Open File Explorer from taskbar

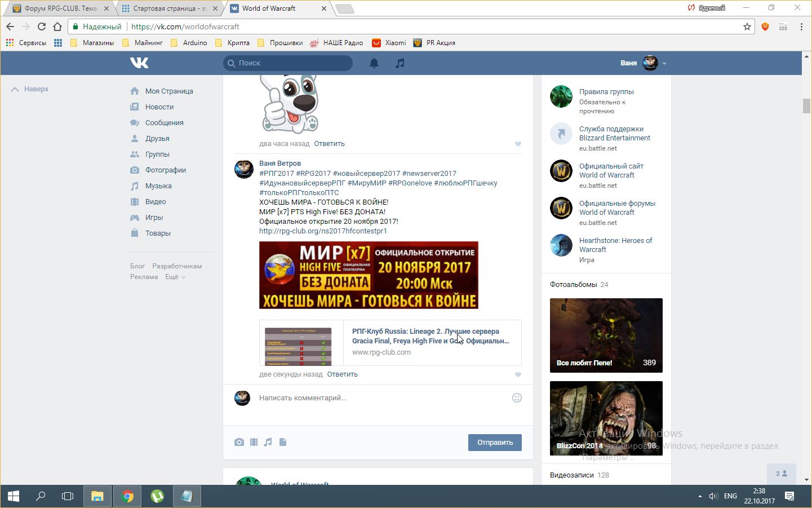pos(97,497)
